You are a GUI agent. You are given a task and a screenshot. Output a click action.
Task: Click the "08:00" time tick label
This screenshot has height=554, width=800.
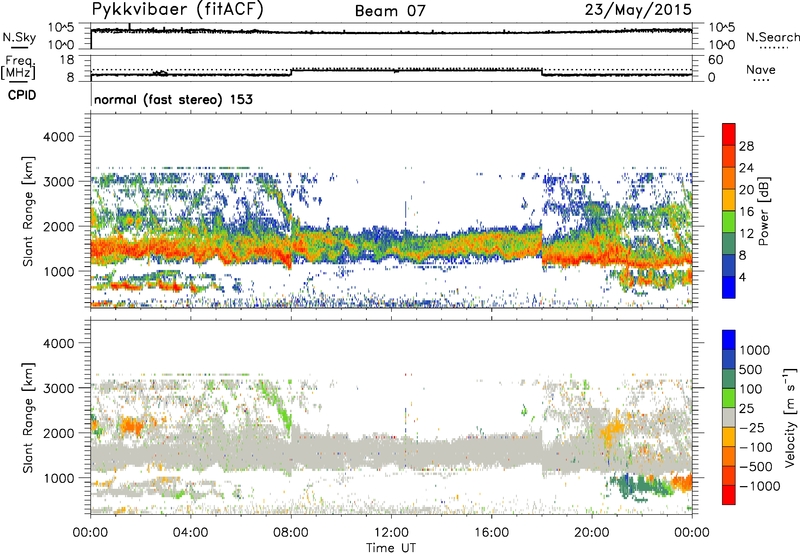(x=291, y=533)
